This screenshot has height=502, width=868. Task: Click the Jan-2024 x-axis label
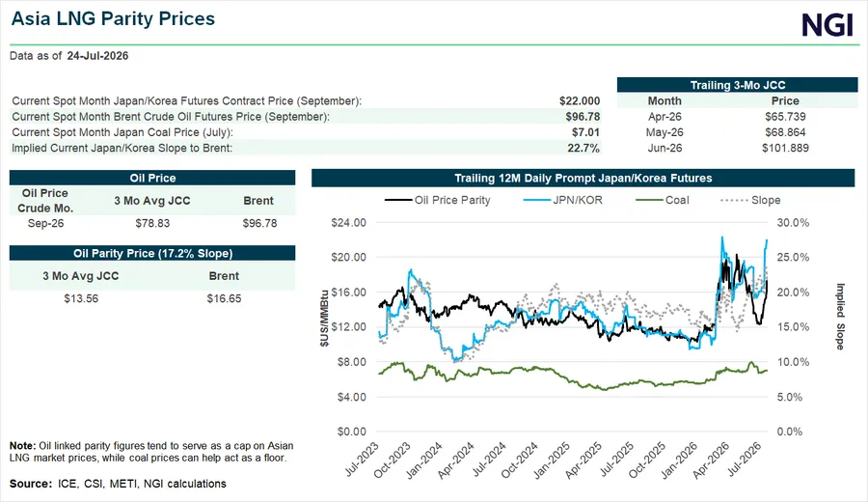[424, 460]
